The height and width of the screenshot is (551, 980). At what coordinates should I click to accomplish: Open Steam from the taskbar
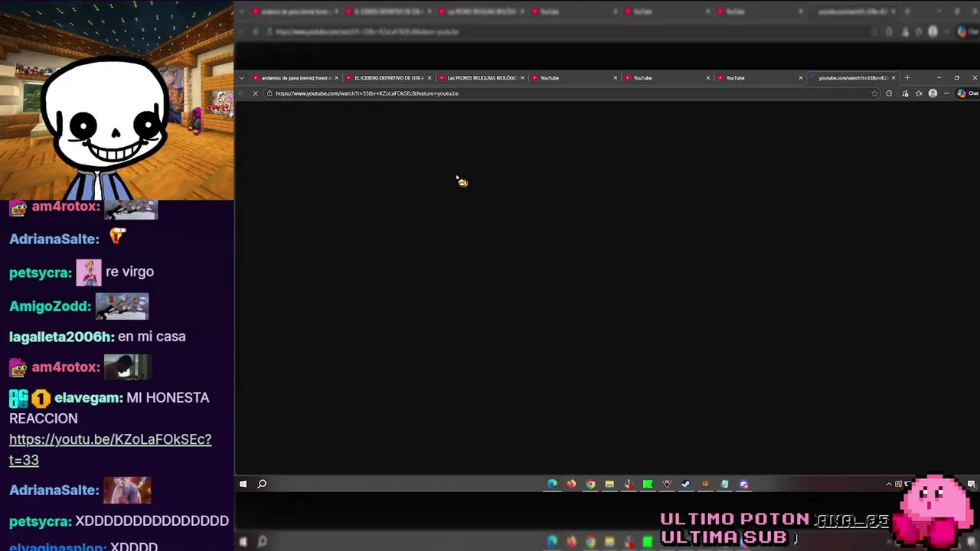[x=686, y=484]
